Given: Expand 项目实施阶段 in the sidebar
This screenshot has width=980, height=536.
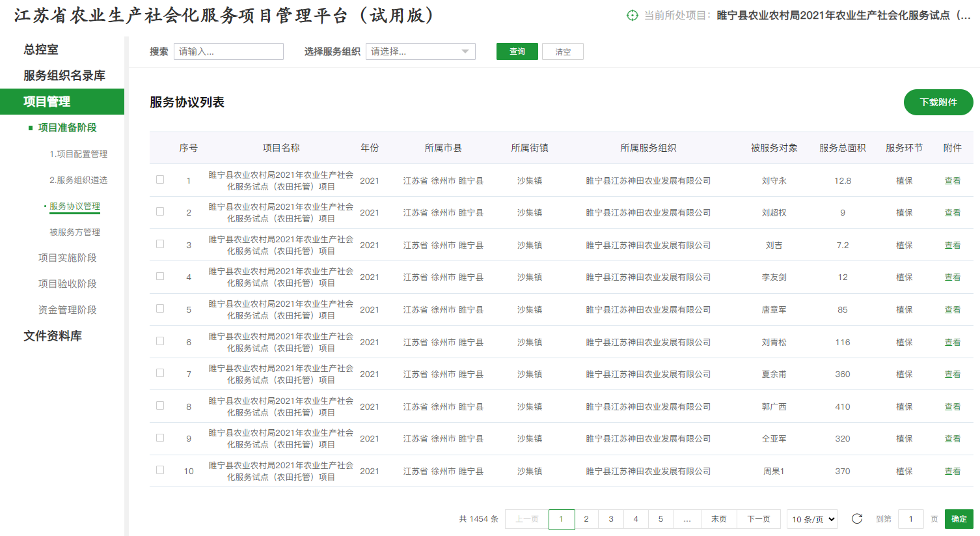Looking at the screenshot, I should pyautogui.click(x=67, y=258).
